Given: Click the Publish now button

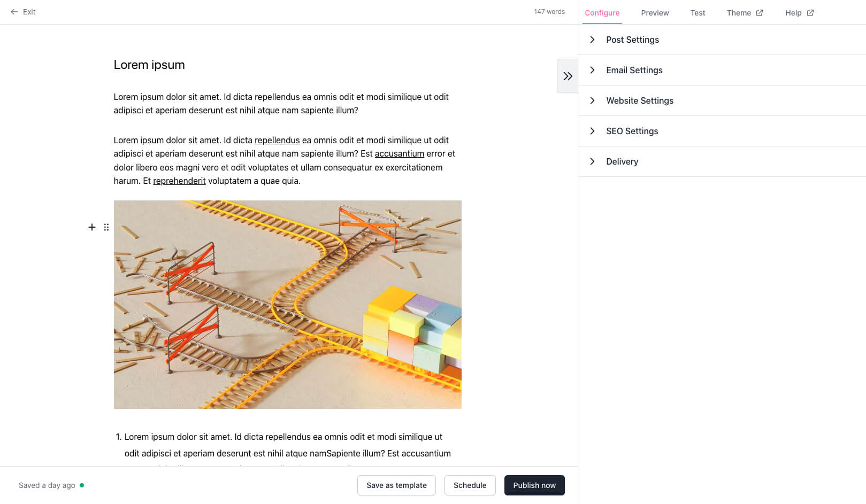Looking at the screenshot, I should click(534, 485).
